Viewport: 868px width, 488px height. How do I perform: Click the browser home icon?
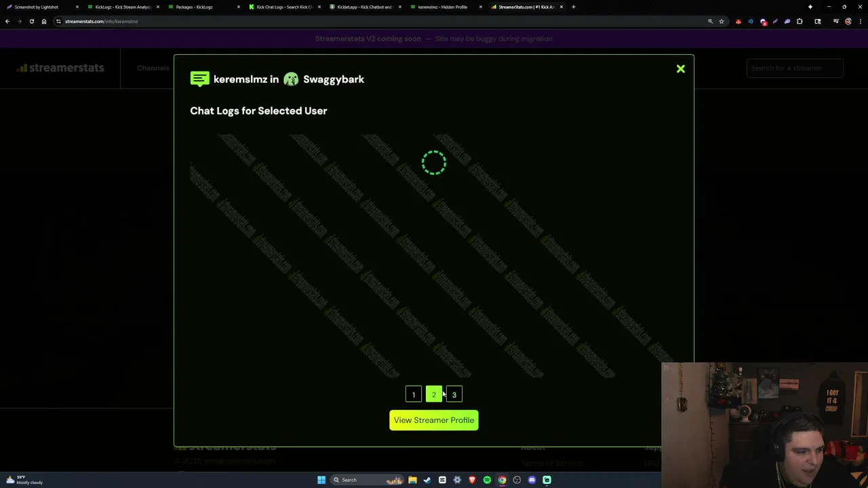(x=44, y=21)
